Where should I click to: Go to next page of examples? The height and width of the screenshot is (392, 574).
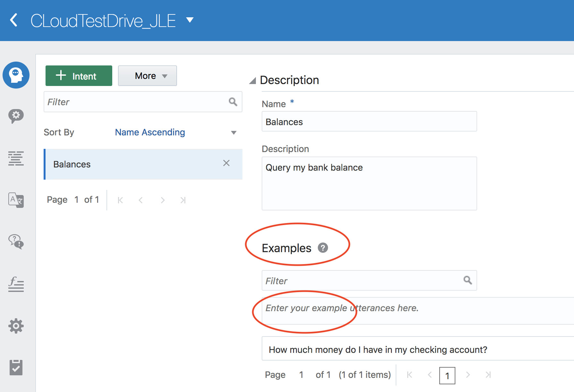[x=468, y=375]
